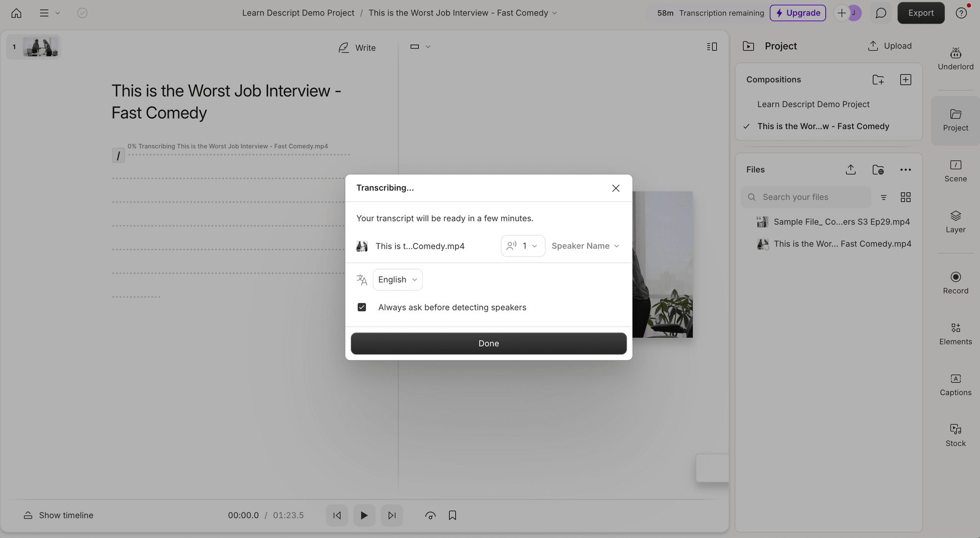Image resolution: width=980 pixels, height=538 pixels.
Task: Open the Record sidebar tab
Action: [955, 283]
